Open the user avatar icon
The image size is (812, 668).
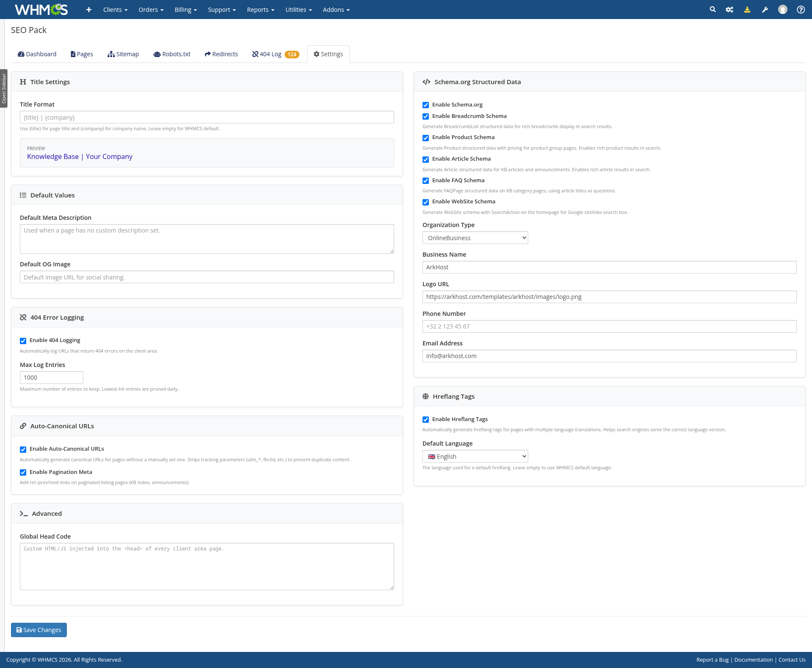[x=783, y=9]
